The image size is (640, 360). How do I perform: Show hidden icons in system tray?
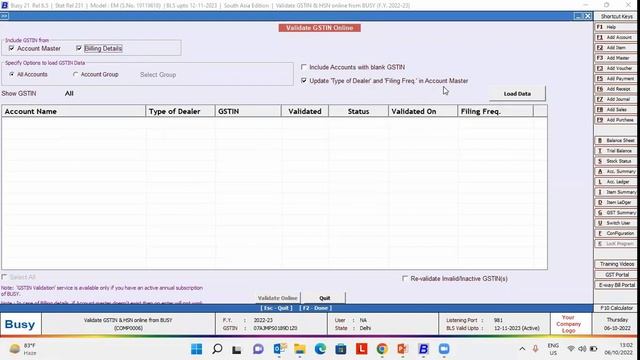point(522,349)
